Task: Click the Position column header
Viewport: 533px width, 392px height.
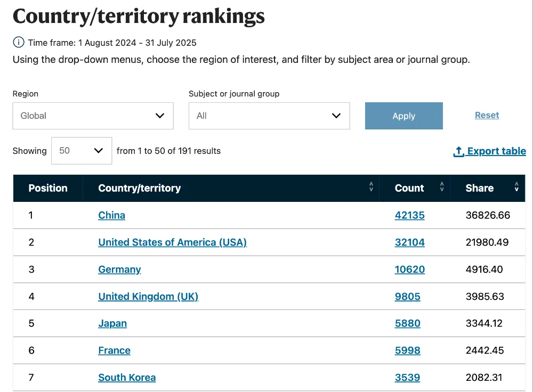Action: pyautogui.click(x=48, y=188)
